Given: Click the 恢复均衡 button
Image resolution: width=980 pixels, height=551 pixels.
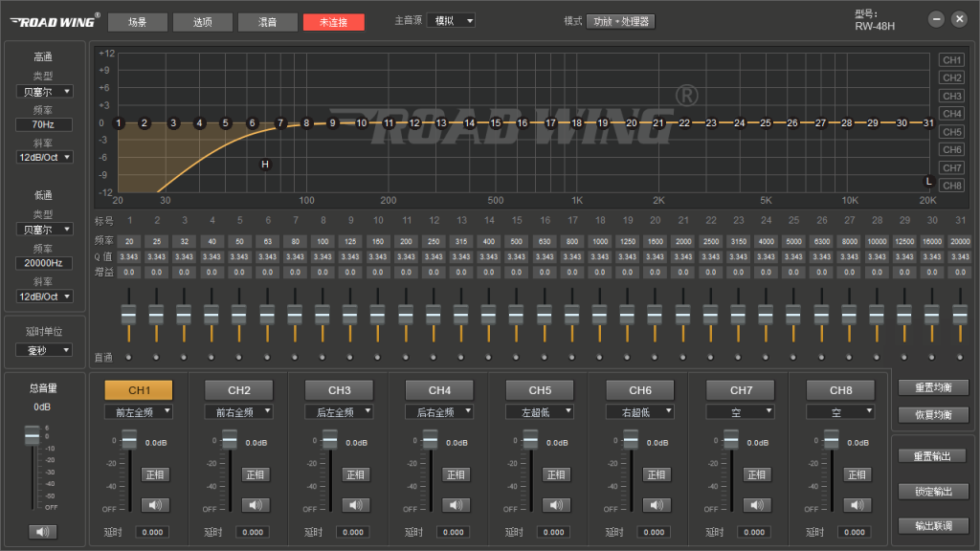Looking at the screenshot, I should (x=933, y=414).
